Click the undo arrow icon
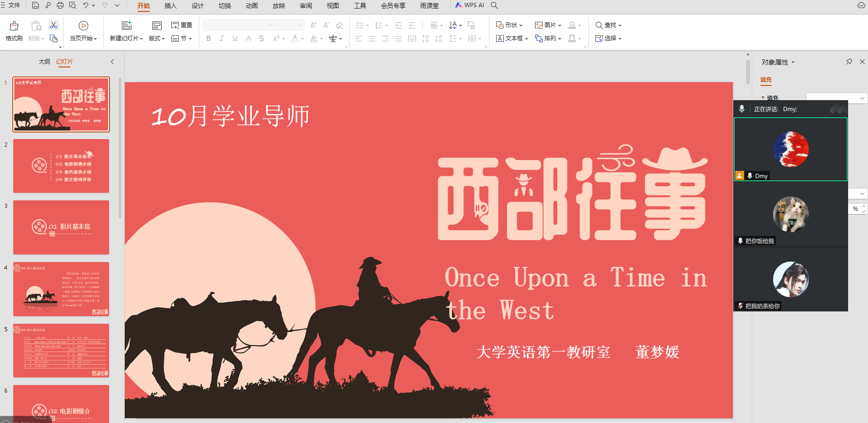The image size is (868, 423). [86, 5]
